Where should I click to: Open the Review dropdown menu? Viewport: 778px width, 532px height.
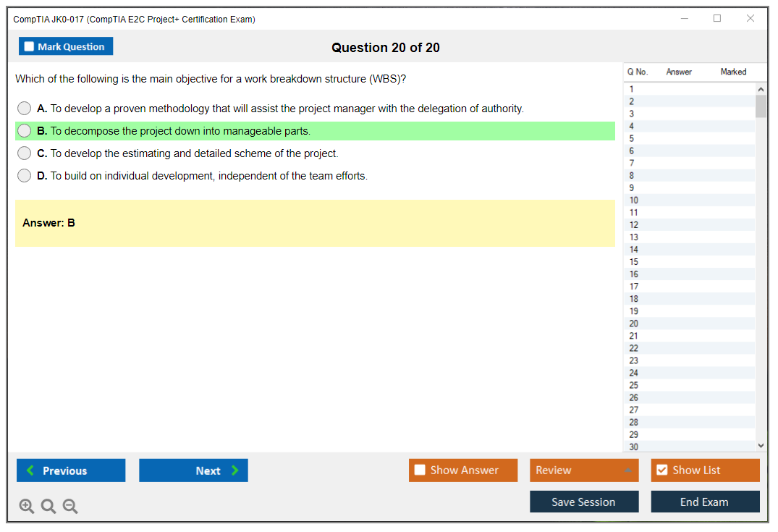tap(584, 470)
